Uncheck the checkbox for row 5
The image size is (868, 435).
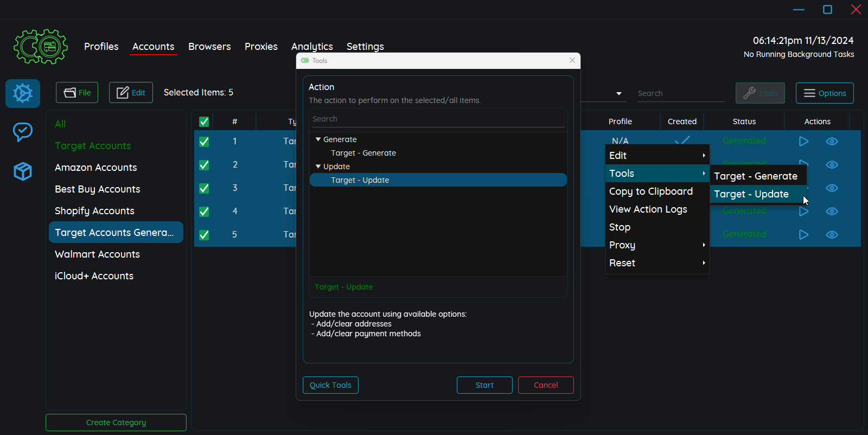(204, 235)
